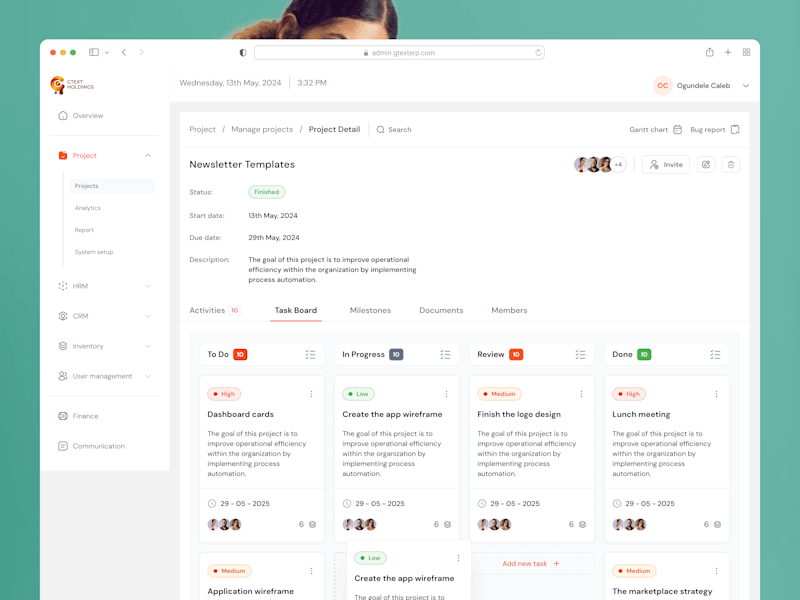Open the Ogundele Caleb account dropdown
The height and width of the screenshot is (600, 800).
[x=746, y=86]
